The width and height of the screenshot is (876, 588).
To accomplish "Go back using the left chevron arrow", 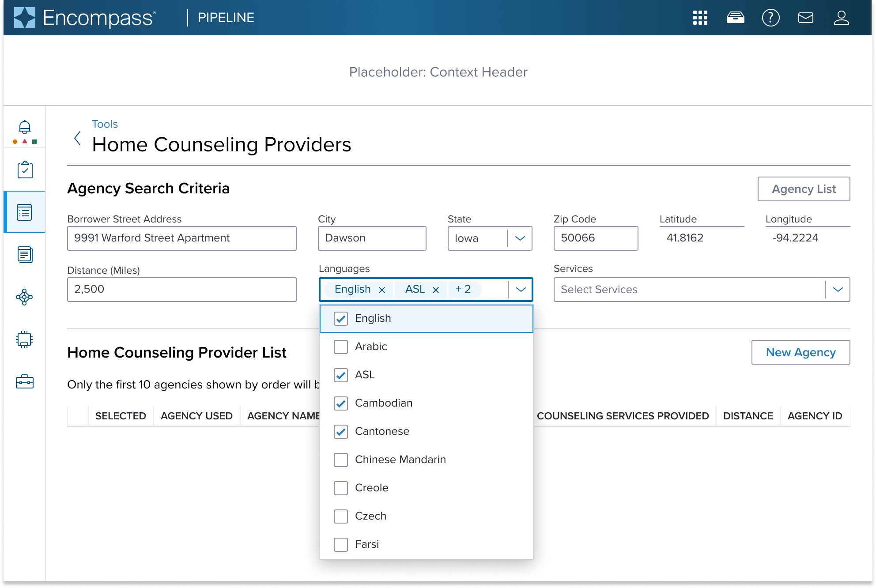I will pyautogui.click(x=78, y=138).
